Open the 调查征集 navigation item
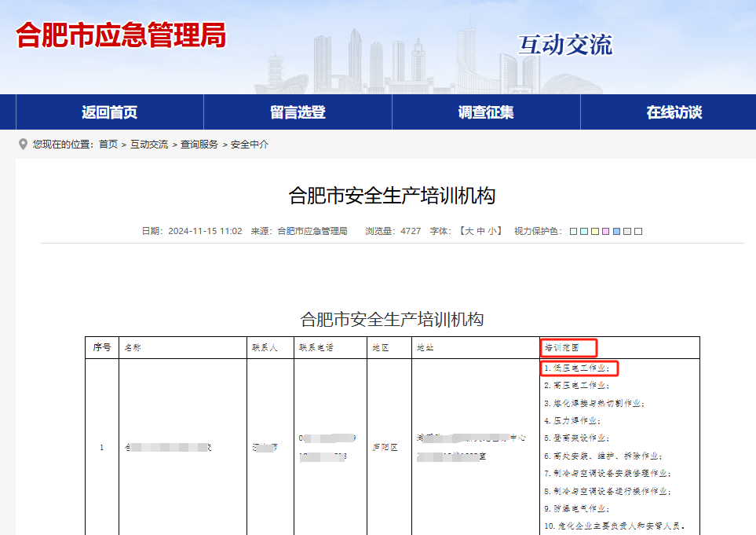 pos(486,112)
